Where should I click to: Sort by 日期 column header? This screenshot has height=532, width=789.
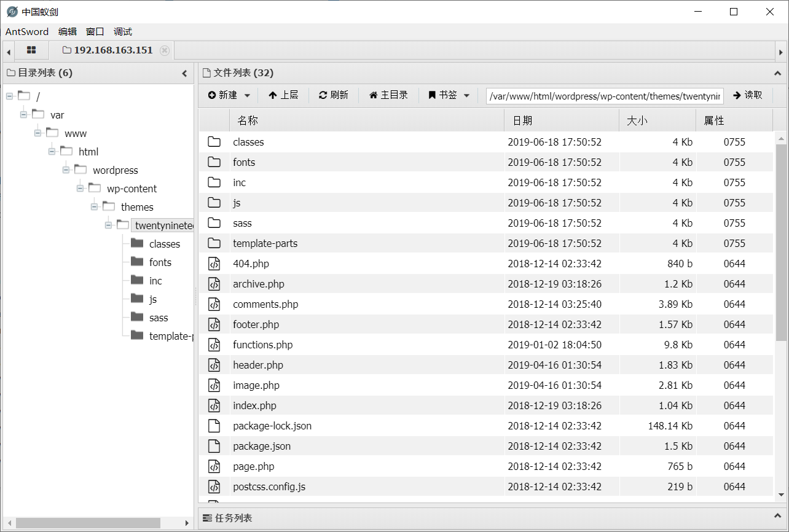pyautogui.click(x=562, y=121)
